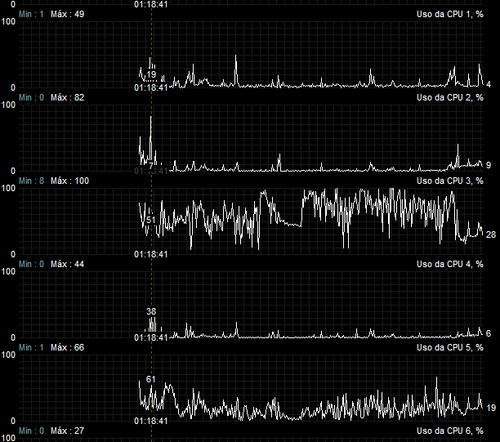Select the 'Máx : 49' value for CPU 1
This screenshot has height=442, width=500.
pyautogui.click(x=67, y=14)
